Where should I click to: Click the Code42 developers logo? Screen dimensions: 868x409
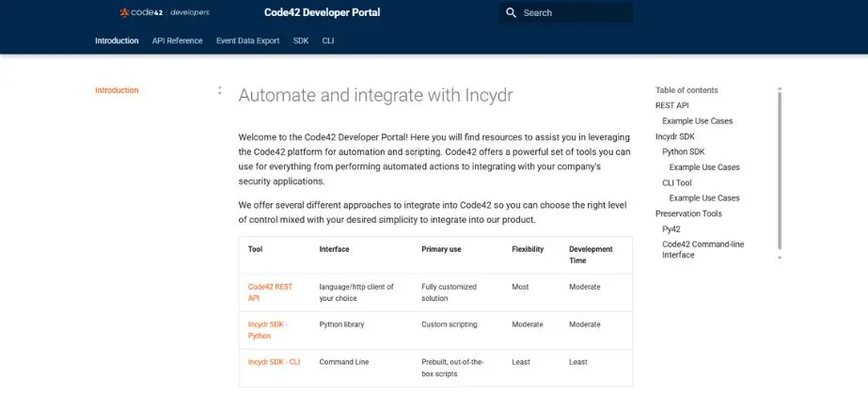click(165, 13)
